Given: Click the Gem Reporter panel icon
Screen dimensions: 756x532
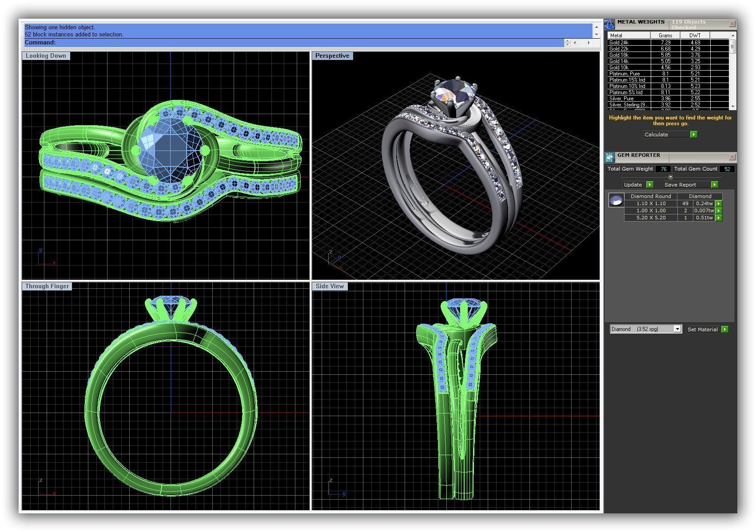Looking at the screenshot, I should coord(609,157).
